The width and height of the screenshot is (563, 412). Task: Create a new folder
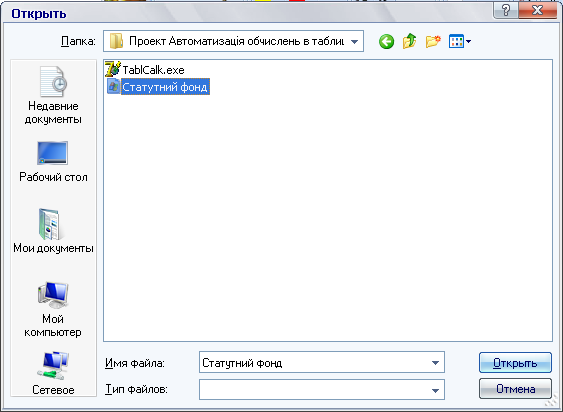pyautogui.click(x=433, y=41)
